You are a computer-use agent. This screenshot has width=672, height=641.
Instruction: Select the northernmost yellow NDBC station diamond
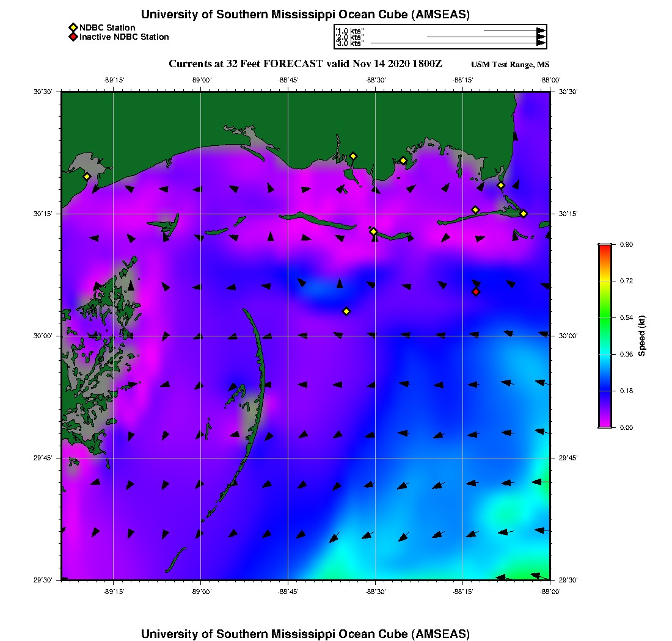[353, 156]
